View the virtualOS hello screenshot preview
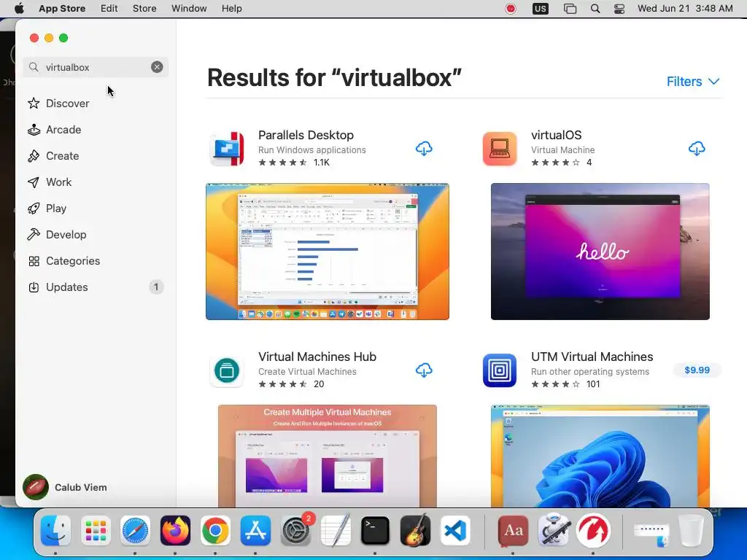The image size is (747, 560). point(600,252)
